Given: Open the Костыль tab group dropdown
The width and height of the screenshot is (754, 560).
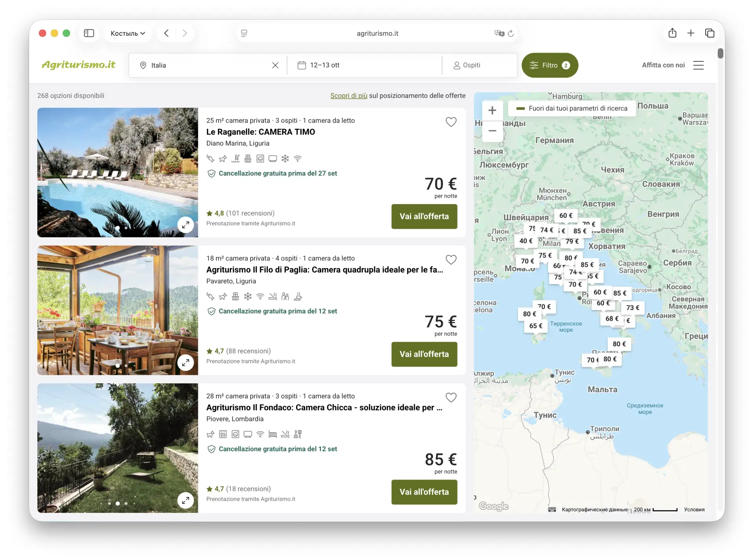Looking at the screenshot, I should coord(128,33).
